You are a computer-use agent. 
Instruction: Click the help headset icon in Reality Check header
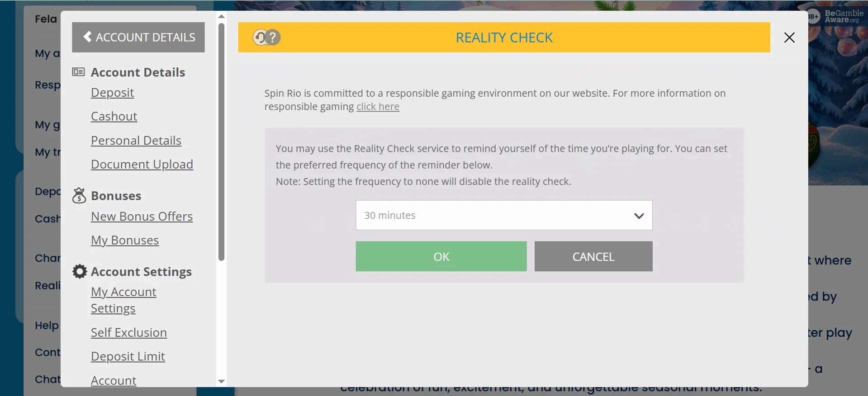[x=266, y=38]
